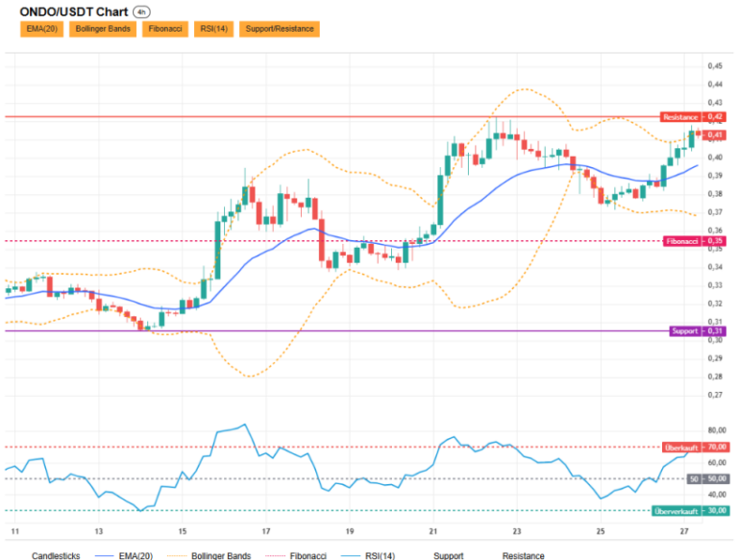Toggle the RSI(14) indicator button
This screenshot has width=738, height=560.
point(213,29)
